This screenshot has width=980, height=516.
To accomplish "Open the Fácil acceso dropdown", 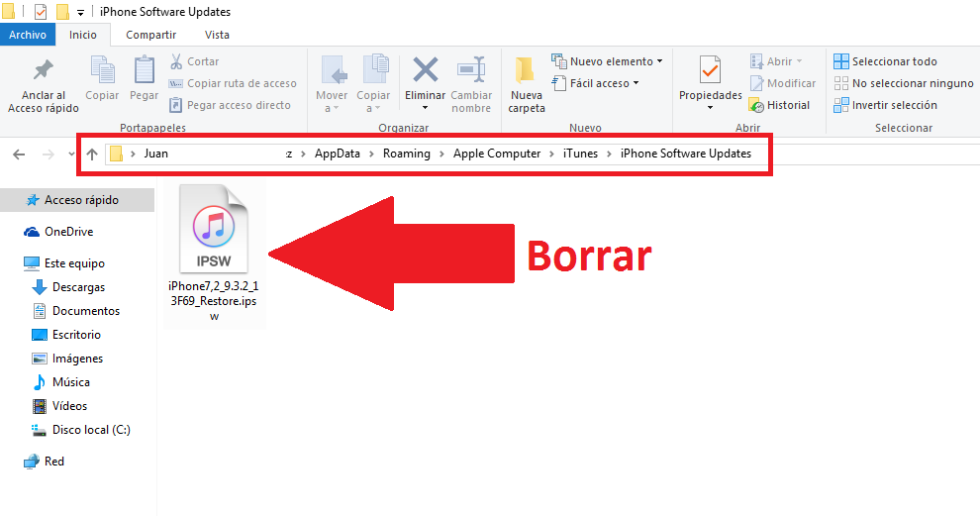I will point(595,83).
